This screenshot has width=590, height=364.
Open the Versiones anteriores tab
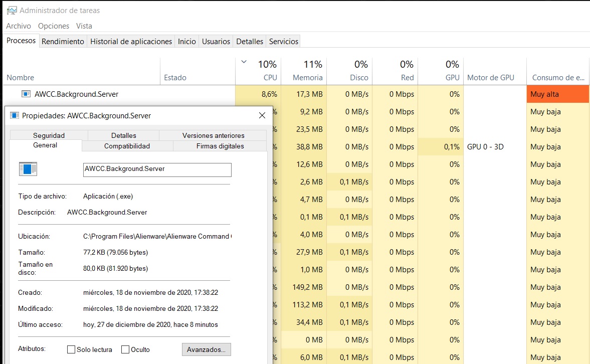tap(214, 135)
